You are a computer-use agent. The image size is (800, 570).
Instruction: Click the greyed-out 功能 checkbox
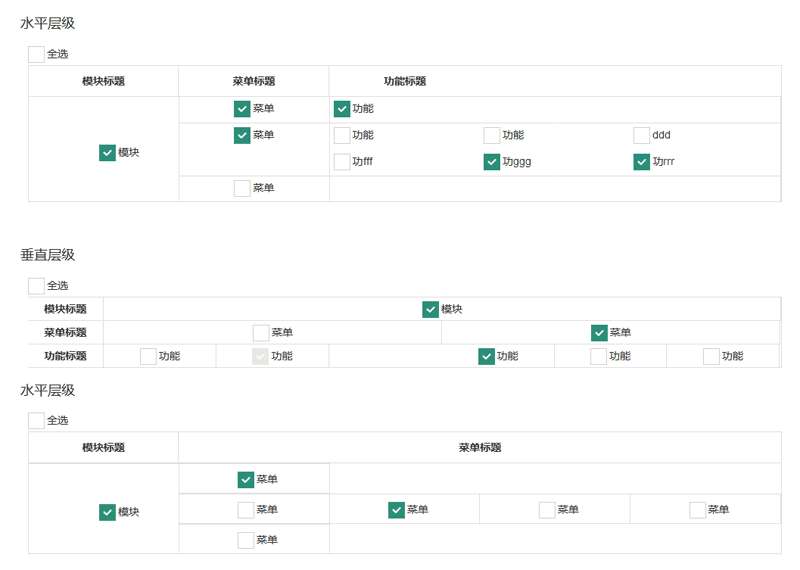click(x=261, y=356)
